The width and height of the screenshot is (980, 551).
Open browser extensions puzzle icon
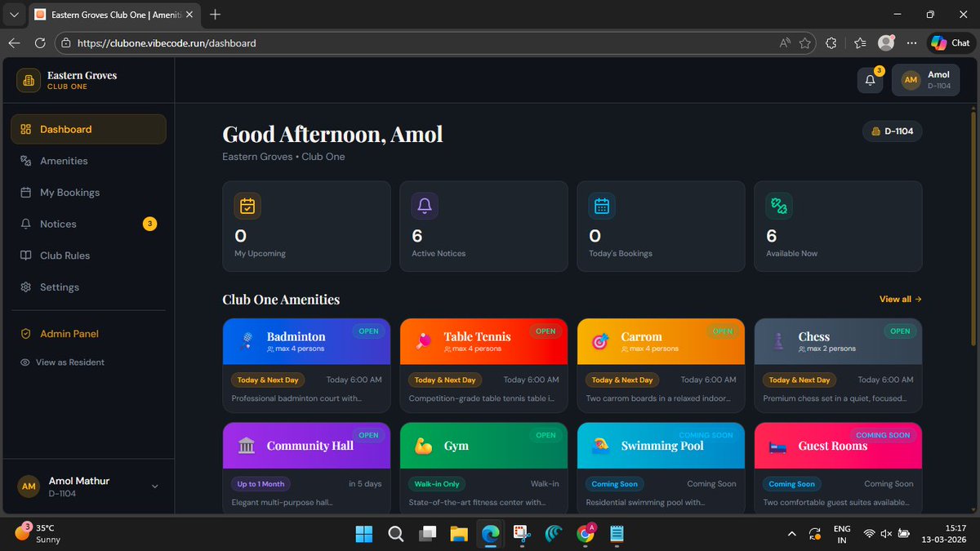[831, 43]
